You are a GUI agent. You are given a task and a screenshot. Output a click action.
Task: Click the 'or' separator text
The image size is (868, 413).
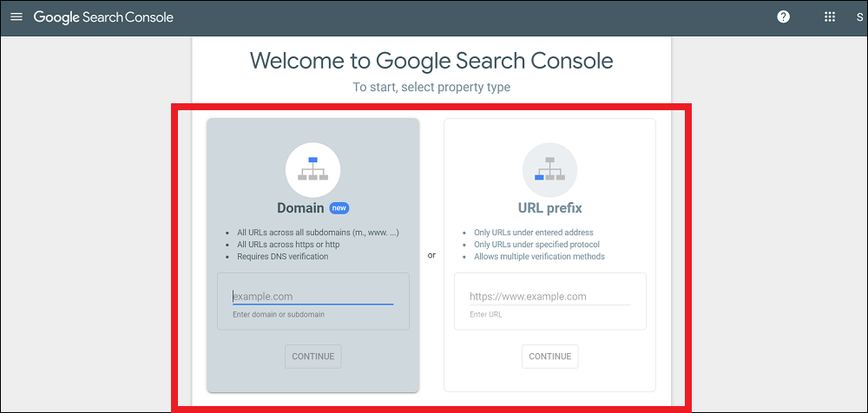click(x=431, y=256)
